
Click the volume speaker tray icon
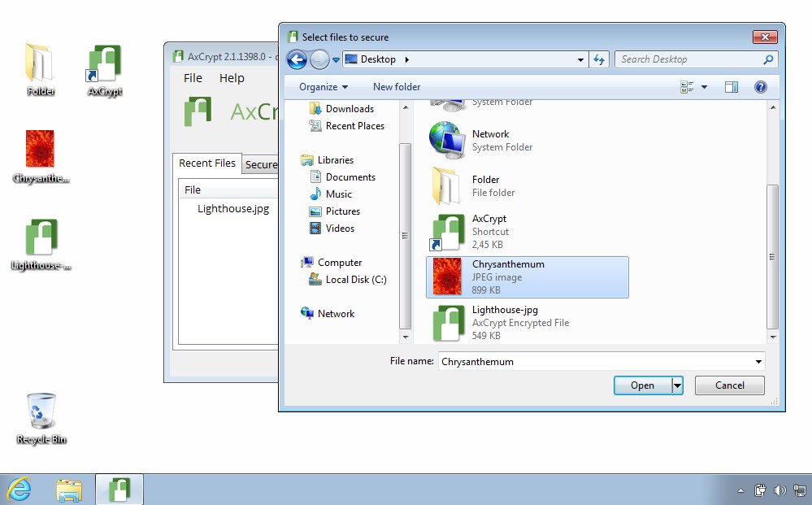[x=779, y=490]
